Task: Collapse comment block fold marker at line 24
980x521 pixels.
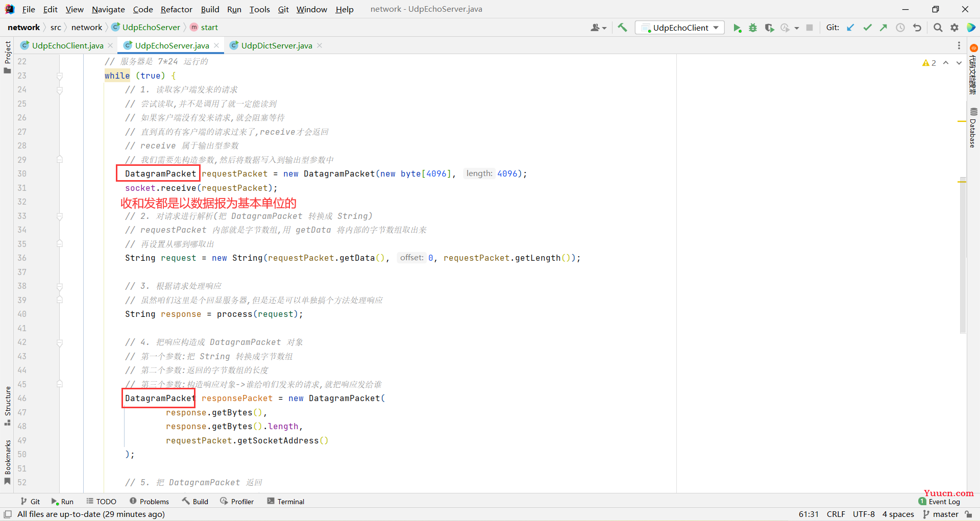Action: 60,90
